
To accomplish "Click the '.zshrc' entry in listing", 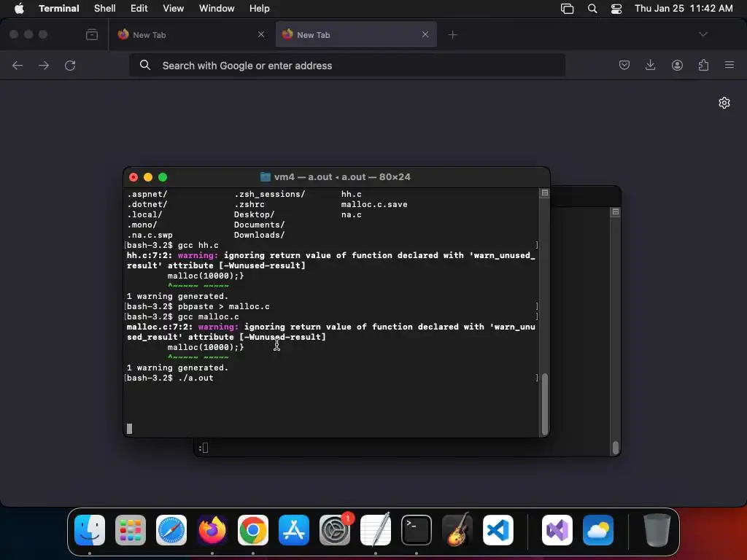I will pos(249,204).
